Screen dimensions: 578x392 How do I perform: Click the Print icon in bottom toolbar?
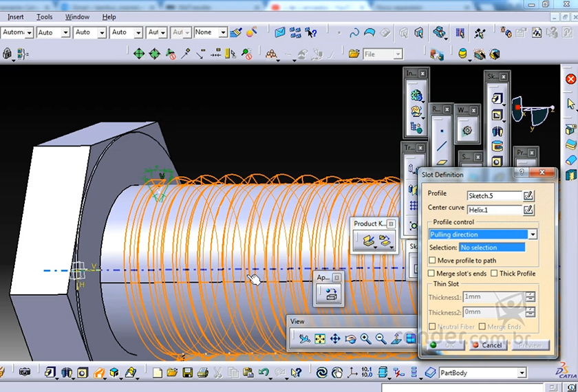click(x=202, y=373)
